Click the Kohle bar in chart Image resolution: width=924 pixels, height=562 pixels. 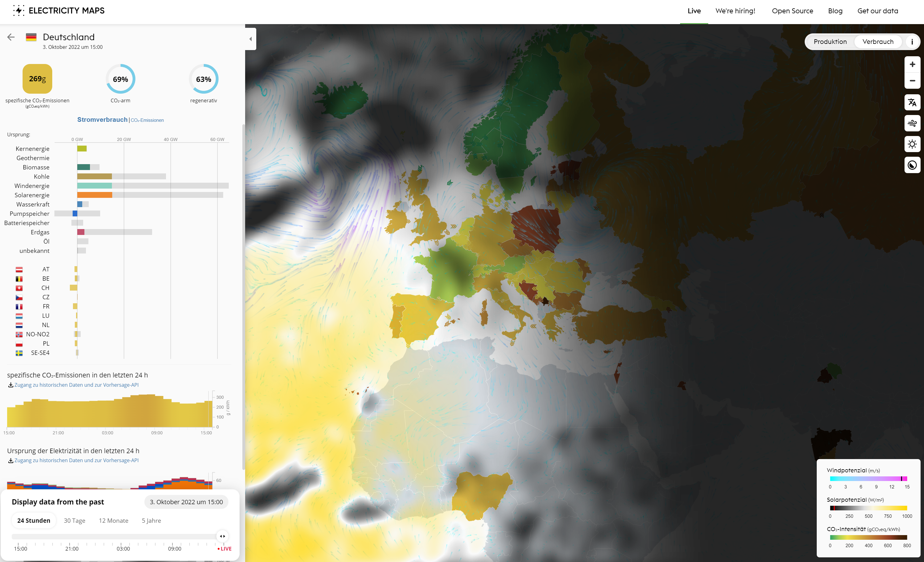[95, 176]
